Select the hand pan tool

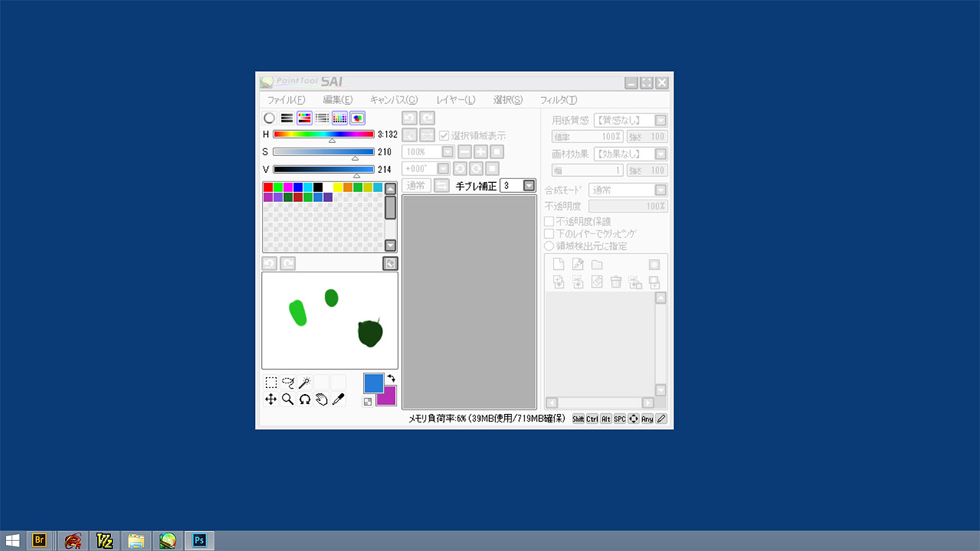(x=322, y=399)
